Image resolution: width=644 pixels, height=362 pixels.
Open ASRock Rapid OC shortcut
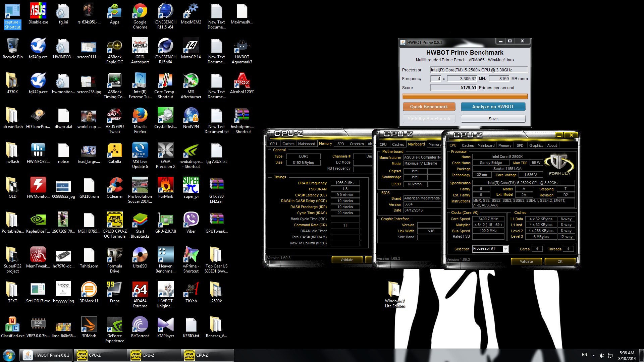pyautogui.click(x=115, y=51)
